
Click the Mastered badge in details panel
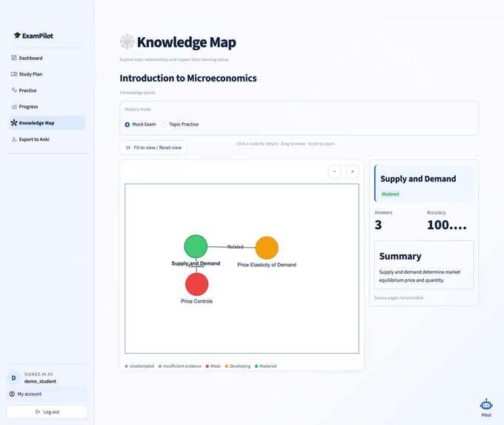(390, 194)
